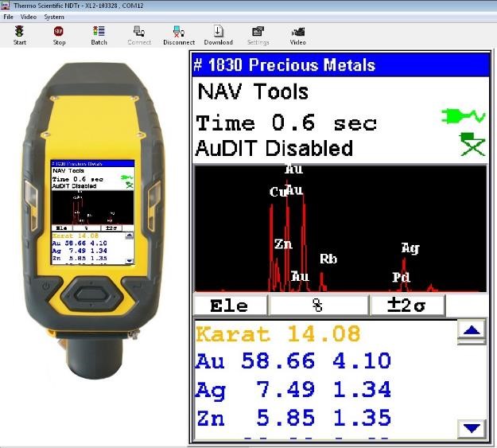This screenshot has height=448, width=497.
Task: Start a measurement with the Start icon
Action: pos(19,35)
